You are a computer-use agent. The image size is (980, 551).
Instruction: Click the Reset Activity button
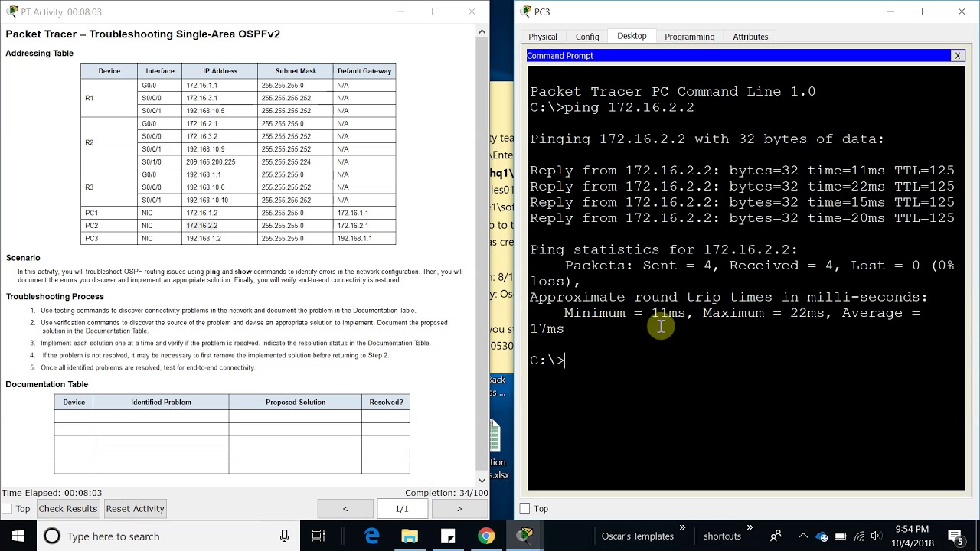(x=135, y=509)
